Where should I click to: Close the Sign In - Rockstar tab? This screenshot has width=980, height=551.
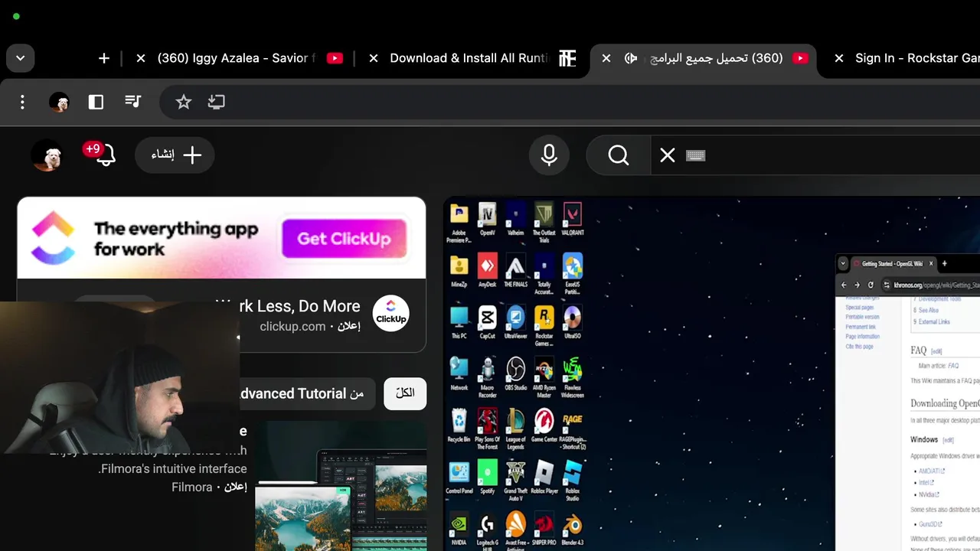pos(839,58)
